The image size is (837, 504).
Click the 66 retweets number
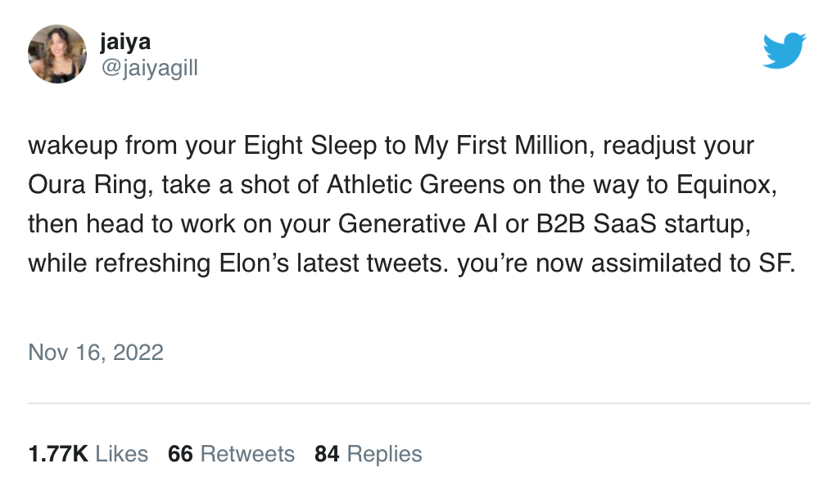click(180, 454)
